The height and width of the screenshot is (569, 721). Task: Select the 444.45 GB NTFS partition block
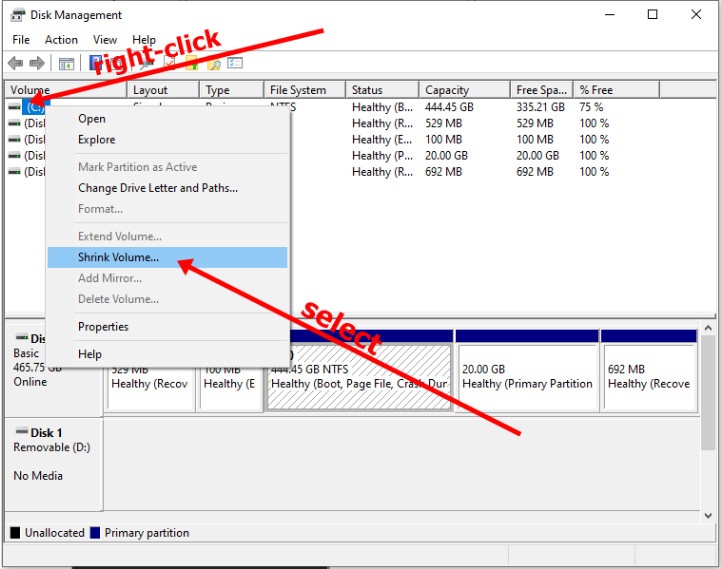point(359,377)
